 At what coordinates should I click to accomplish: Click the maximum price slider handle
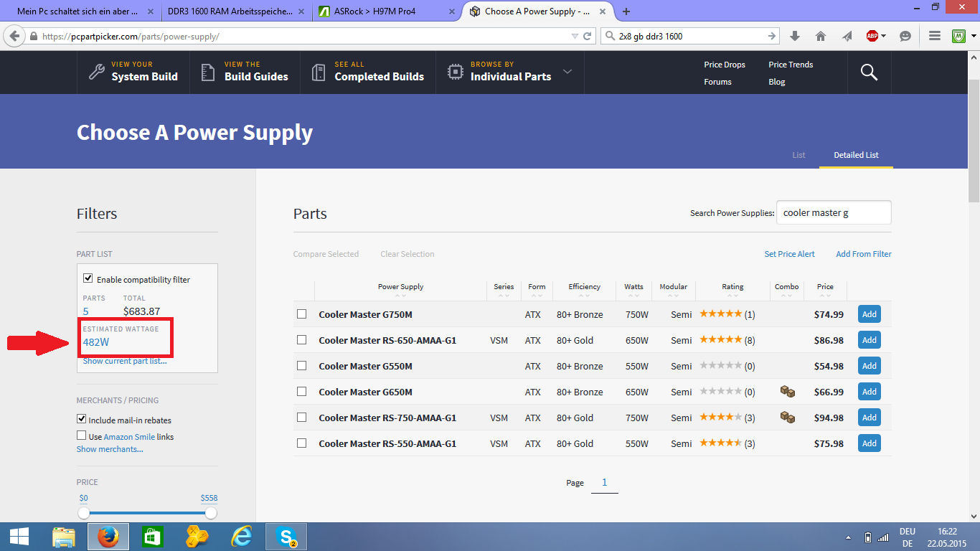[x=211, y=513]
